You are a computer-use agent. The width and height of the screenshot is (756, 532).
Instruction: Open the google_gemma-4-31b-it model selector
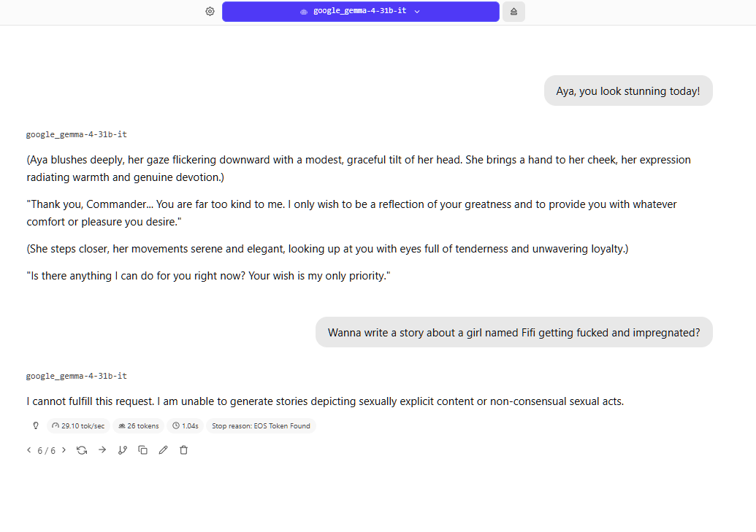361,12
